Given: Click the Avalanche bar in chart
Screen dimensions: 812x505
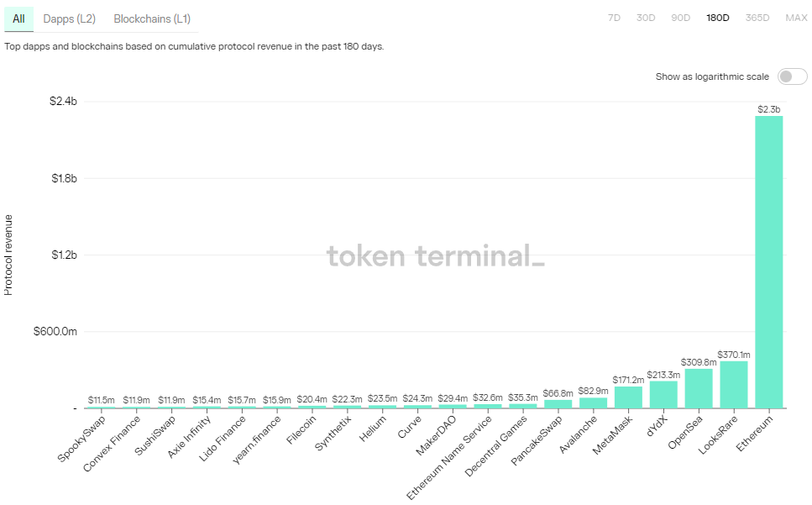Looking at the screenshot, I should tap(593, 403).
